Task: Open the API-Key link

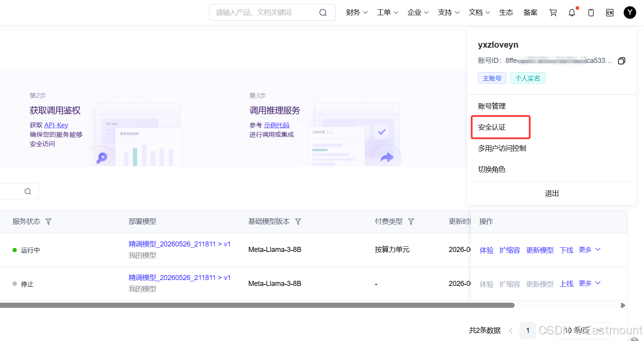Action: pyautogui.click(x=56, y=125)
